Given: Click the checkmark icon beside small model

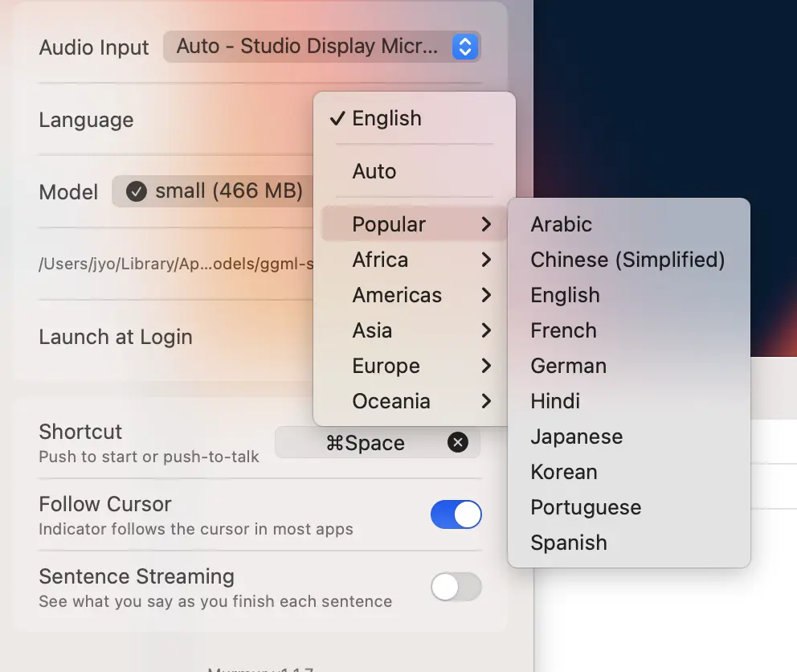Looking at the screenshot, I should tap(137, 191).
